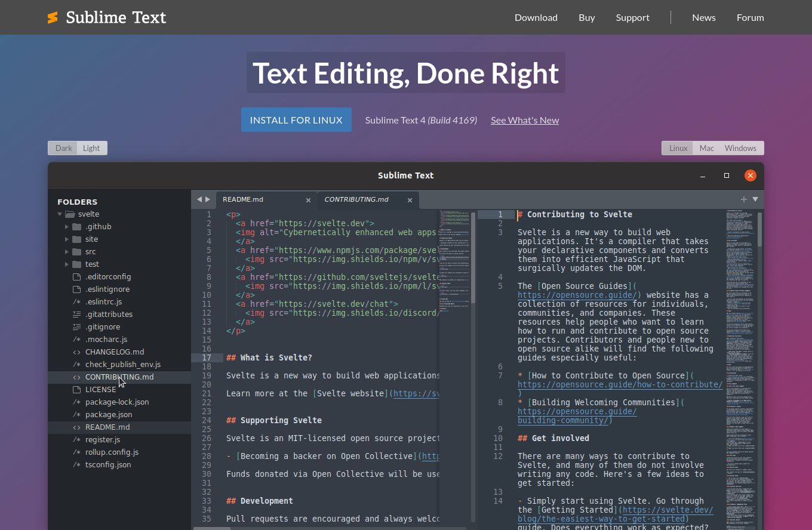Click the register.js source icon
This screenshot has width=812, height=530.
coord(76,440)
